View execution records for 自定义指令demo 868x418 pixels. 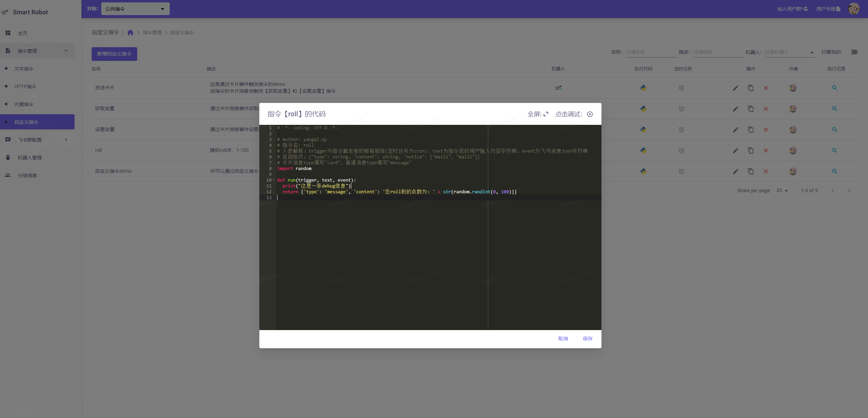point(834,171)
